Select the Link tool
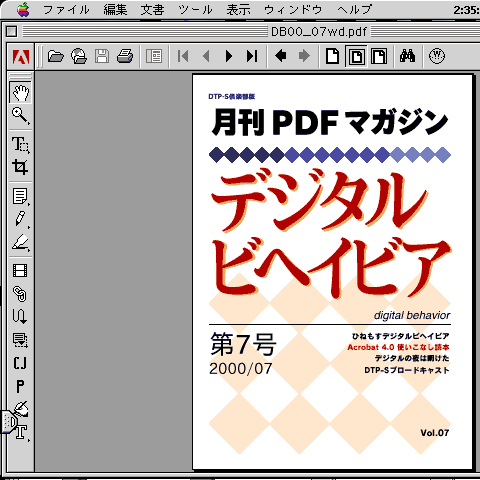480x480 pixels. (20, 294)
